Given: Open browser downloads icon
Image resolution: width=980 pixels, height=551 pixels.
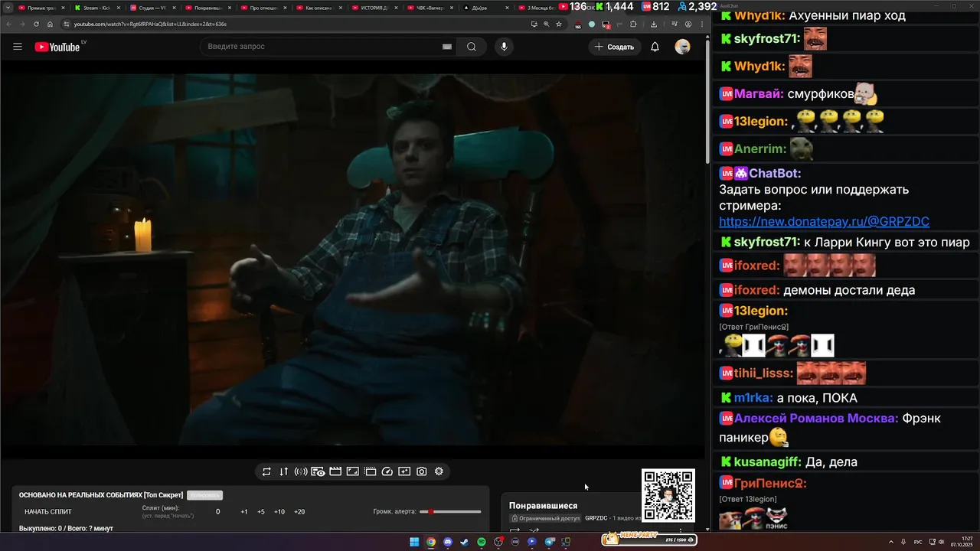Looking at the screenshot, I should (655, 24).
